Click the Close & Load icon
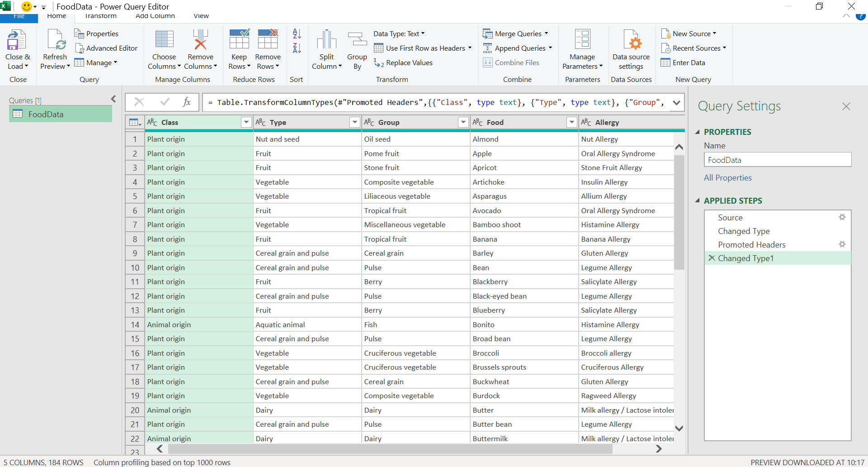 pos(17,41)
